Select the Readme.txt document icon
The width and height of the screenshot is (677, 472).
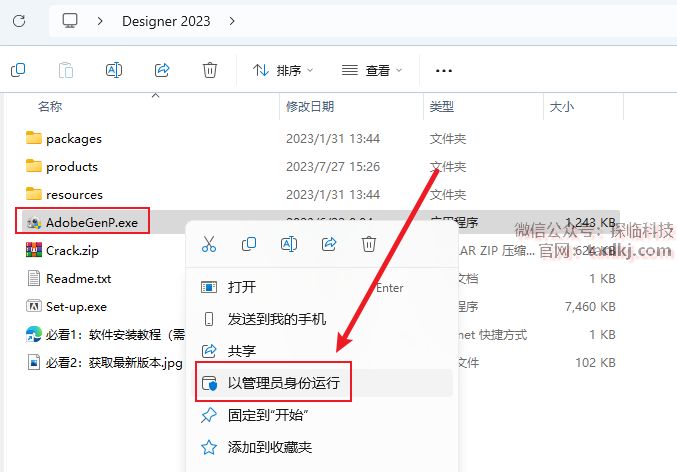click(34, 279)
